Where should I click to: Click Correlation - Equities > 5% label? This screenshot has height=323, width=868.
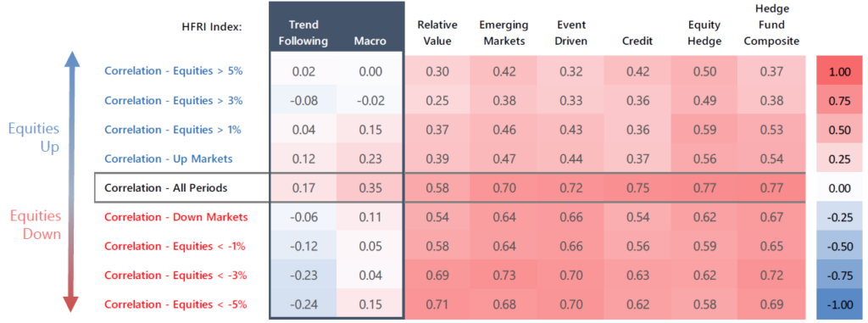(x=174, y=71)
